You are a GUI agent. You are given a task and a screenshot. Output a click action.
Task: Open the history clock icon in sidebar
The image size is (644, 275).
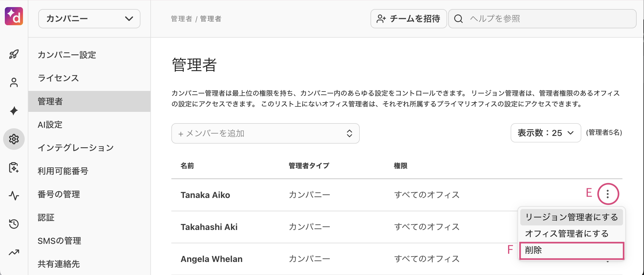coord(14,224)
